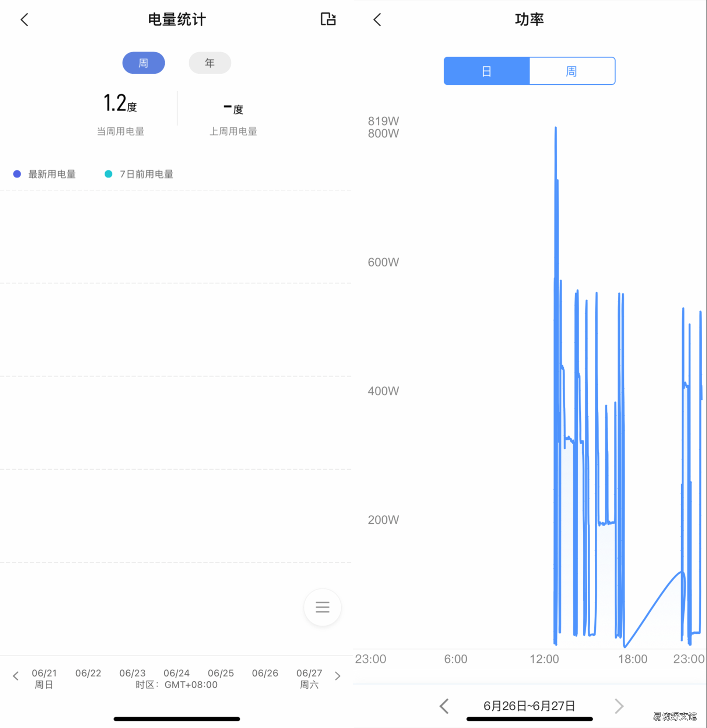Image resolution: width=707 pixels, height=728 pixels.
Task: Tap the 06/21 周日 date label
Action: tap(44, 679)
